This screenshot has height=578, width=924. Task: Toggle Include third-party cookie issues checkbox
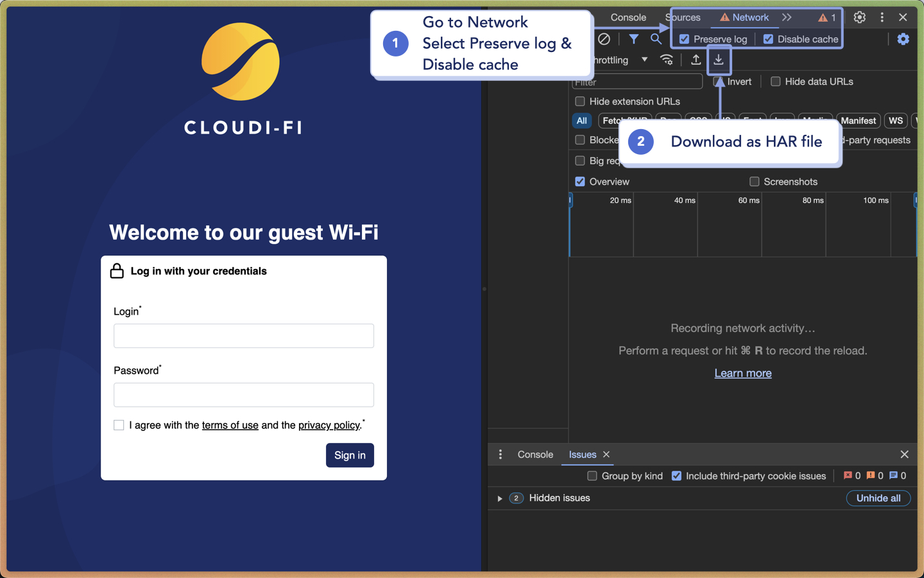(676, 476)
